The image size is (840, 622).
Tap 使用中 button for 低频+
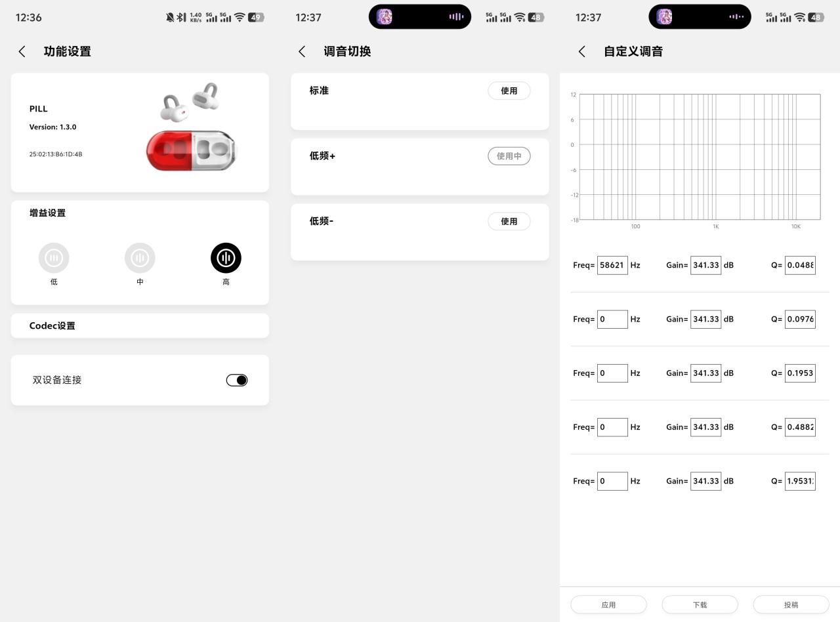pos(509,156)
